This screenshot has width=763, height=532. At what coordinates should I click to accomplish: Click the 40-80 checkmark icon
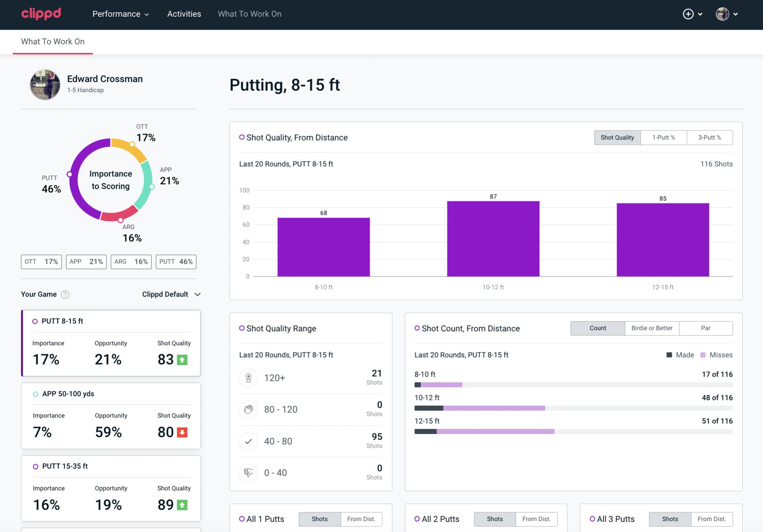(x=249, y=441)
